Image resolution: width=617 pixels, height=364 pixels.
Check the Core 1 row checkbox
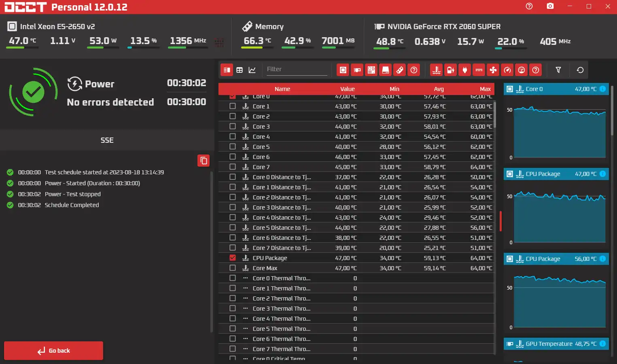pos(232,106)
